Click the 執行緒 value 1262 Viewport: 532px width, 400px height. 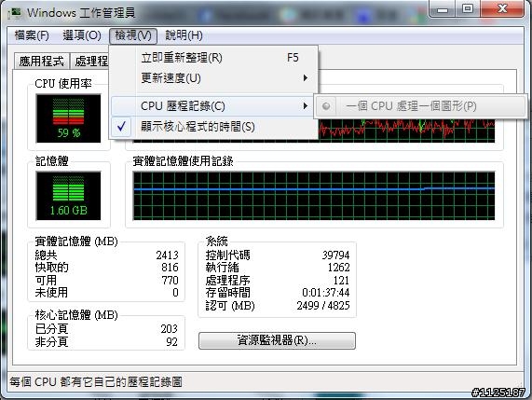338,268
